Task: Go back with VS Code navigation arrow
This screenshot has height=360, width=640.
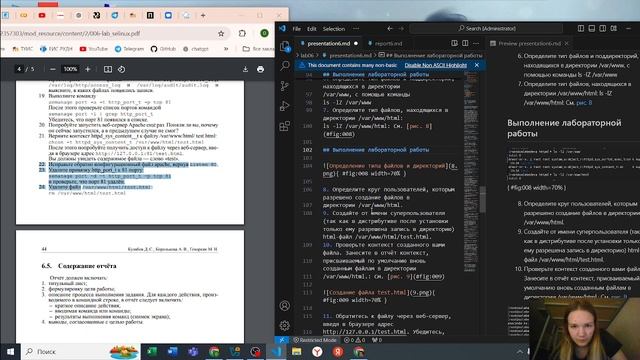Action: (x=390, y=29)
